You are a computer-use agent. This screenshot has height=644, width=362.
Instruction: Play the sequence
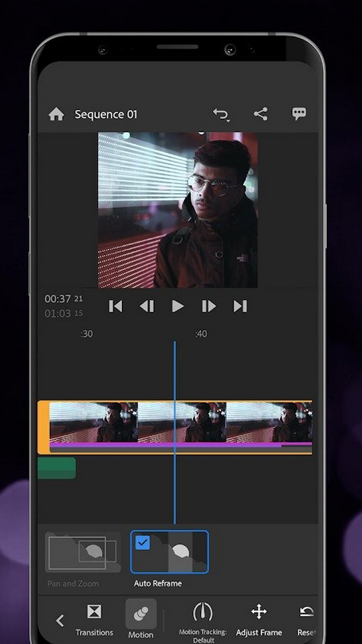click(x=178, y=306)
